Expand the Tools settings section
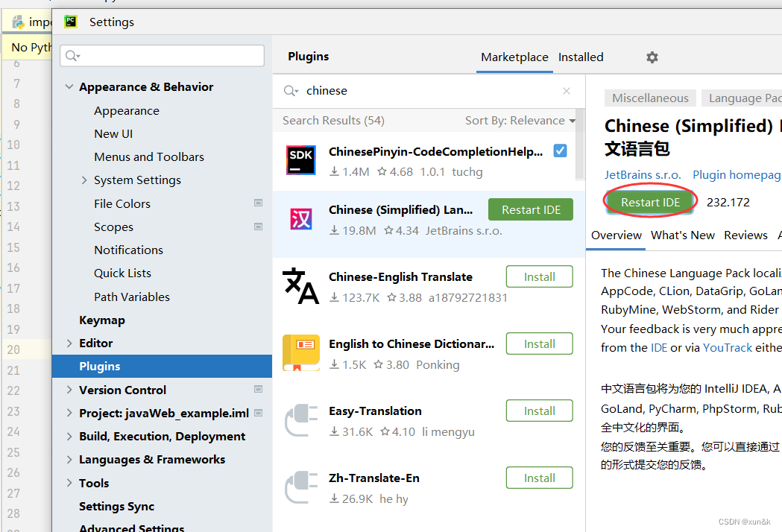This screenshot has height=532, width=782. click(69, 483)
